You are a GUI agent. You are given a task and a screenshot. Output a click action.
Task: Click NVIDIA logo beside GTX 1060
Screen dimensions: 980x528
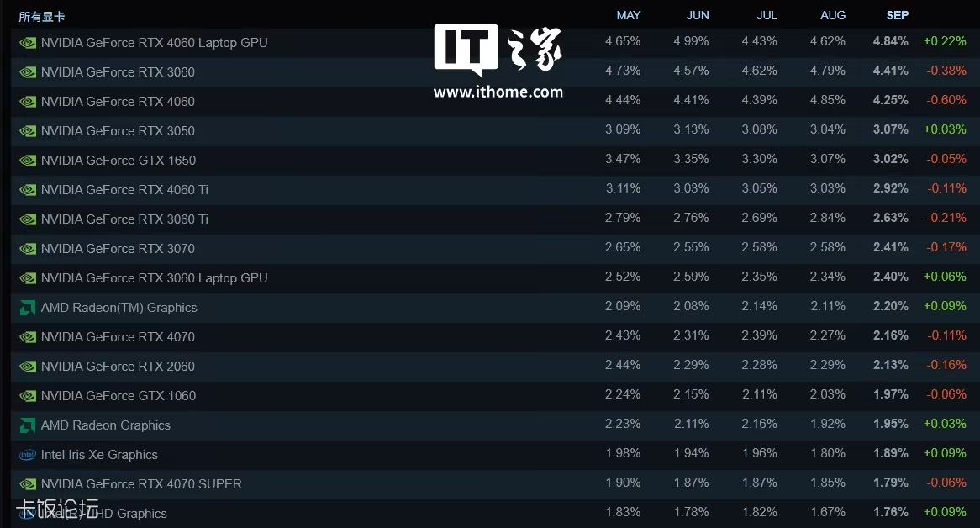tap(28, 396)
